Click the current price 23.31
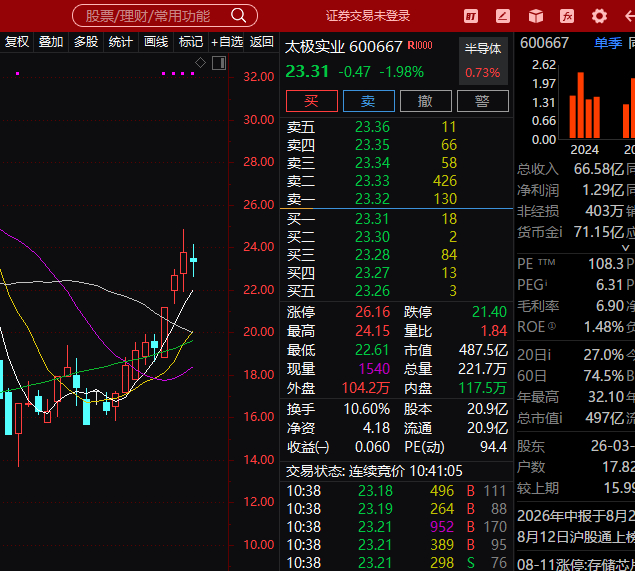 pyautogui.click(x=307, y=72)
